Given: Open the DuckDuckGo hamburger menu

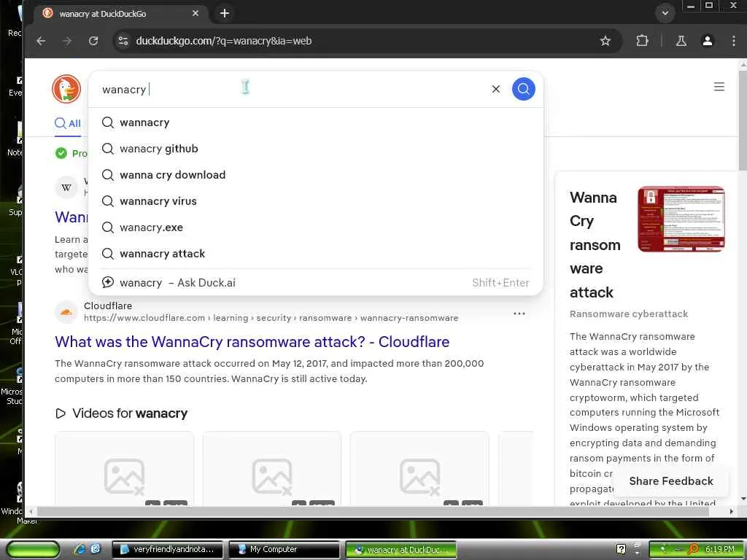Looking at the screenshot, I should point(719,87).
